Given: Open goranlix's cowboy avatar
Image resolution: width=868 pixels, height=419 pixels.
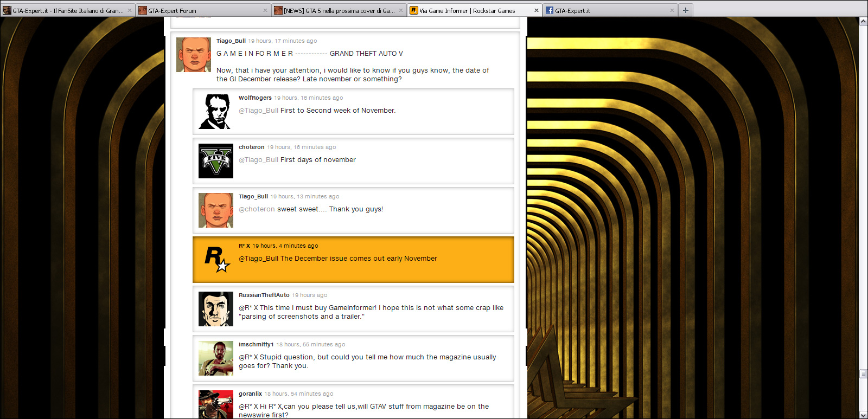Looking at the screenshot, I should (x=216, y=404).
